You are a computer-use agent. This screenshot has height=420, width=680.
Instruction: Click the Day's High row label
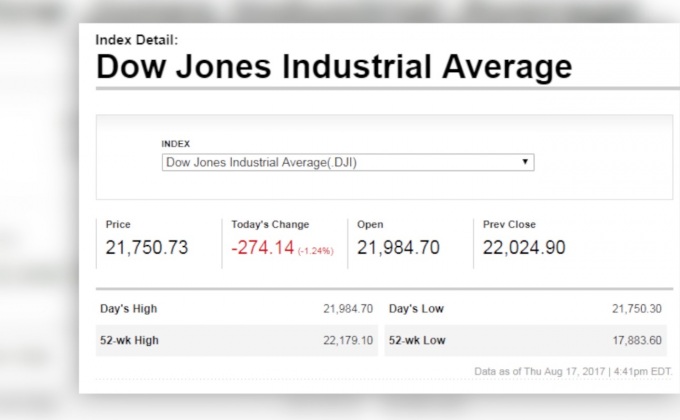[128, 309]
